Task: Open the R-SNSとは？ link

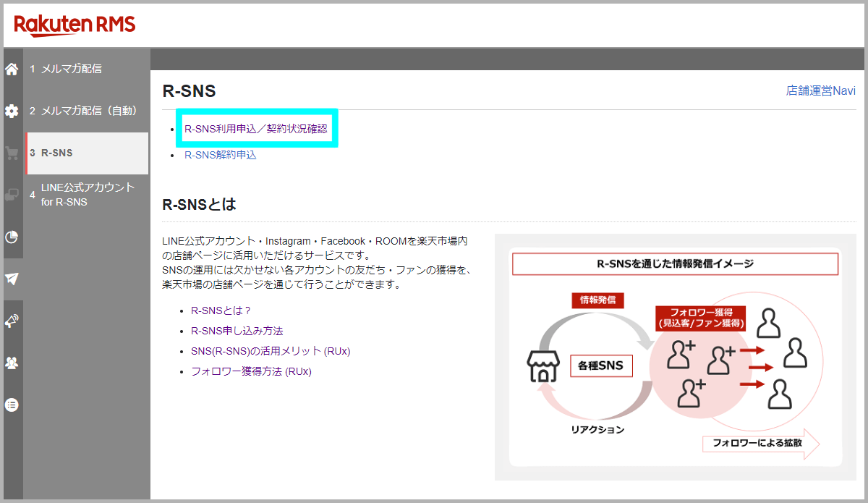Action: [x=221, y=310]
